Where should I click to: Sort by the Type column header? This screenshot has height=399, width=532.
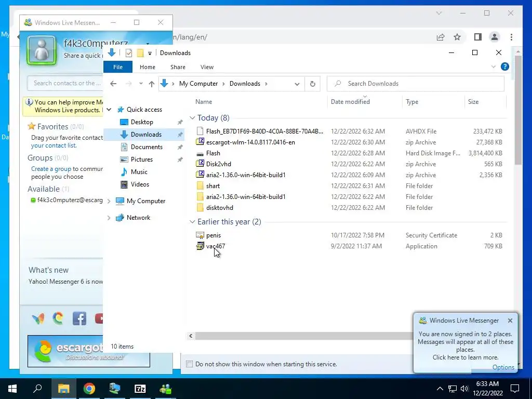(x=412, y=101)
